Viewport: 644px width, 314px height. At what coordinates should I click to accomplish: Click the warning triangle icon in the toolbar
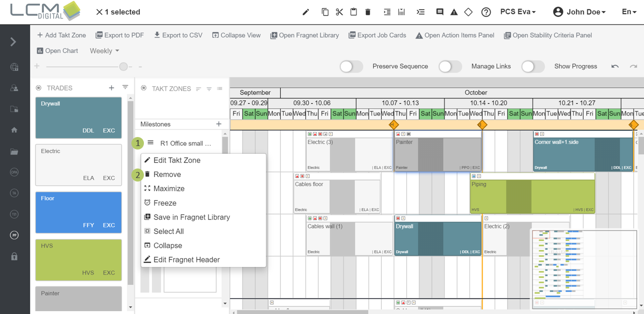pos(454,11)
